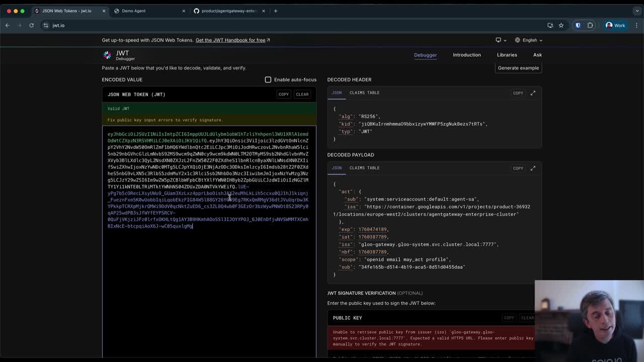Open the Libraries navigation item
The width and height of the screenshot is (644, 362).
coord(507,55)
